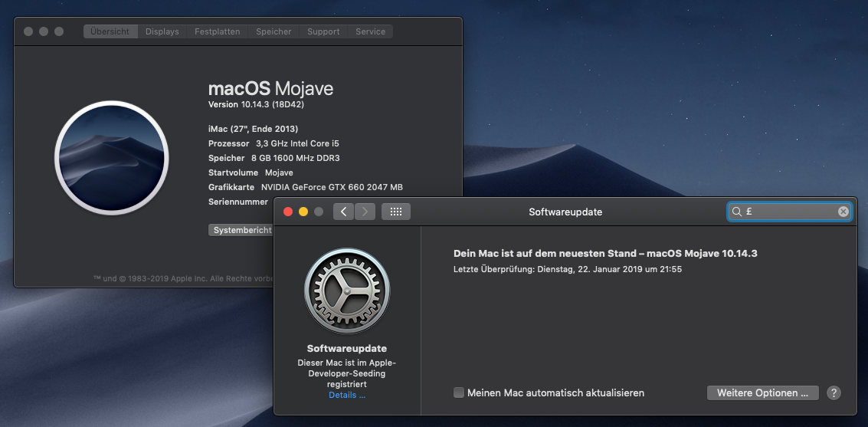The image size is (868, 427).
Task: Open the Details … link
Action: (347, 395)
